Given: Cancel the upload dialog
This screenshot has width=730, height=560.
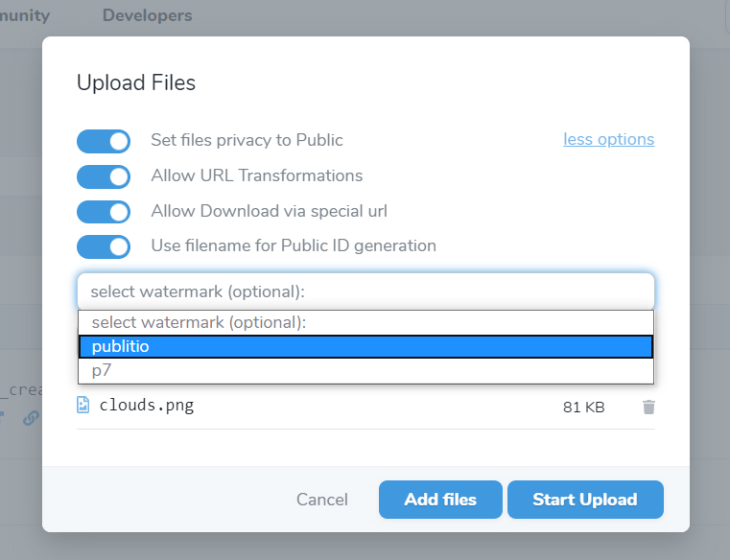Looking at the screenshot, I should (x=322, y=500).
